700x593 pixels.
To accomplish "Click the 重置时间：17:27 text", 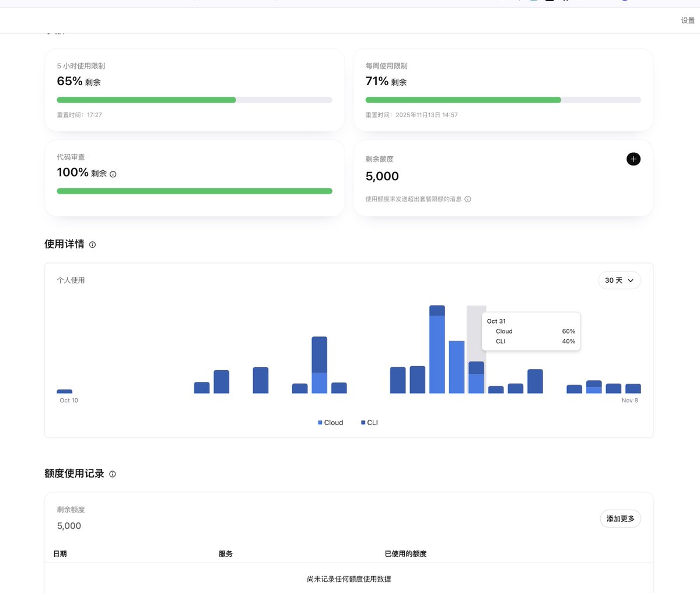I will pos(79,115).
